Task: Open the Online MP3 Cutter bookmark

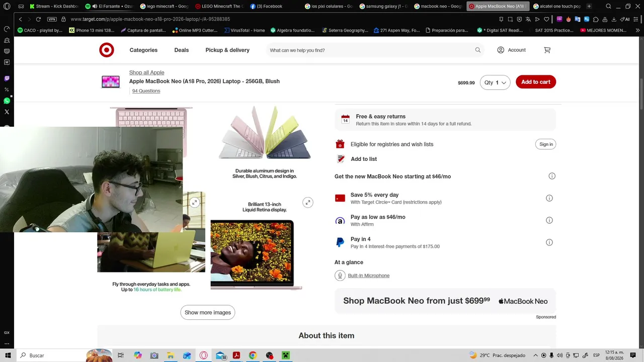Action: point(195,30)
